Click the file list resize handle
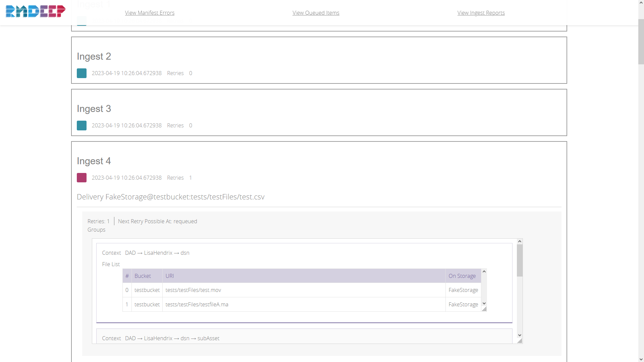This screenshot has width=644, height=362. click(x=484, y=309)
